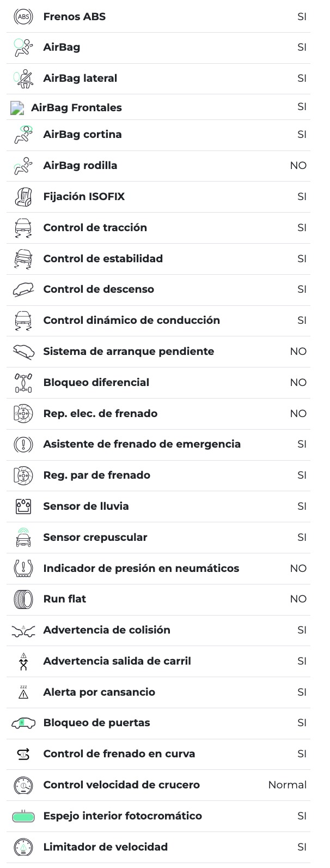The image size is (330, 868).
Task: Click the Indicador de presión en neumáticos label
Action: coord(141,568)
